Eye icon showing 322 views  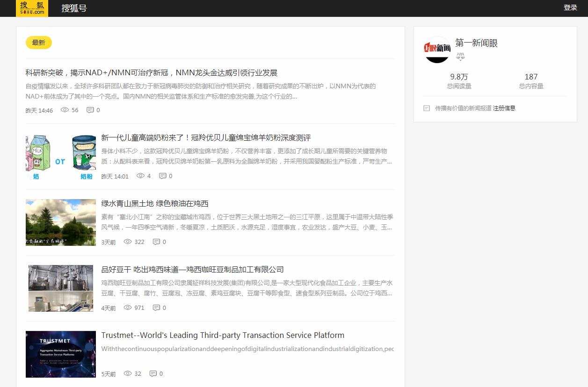128,242
